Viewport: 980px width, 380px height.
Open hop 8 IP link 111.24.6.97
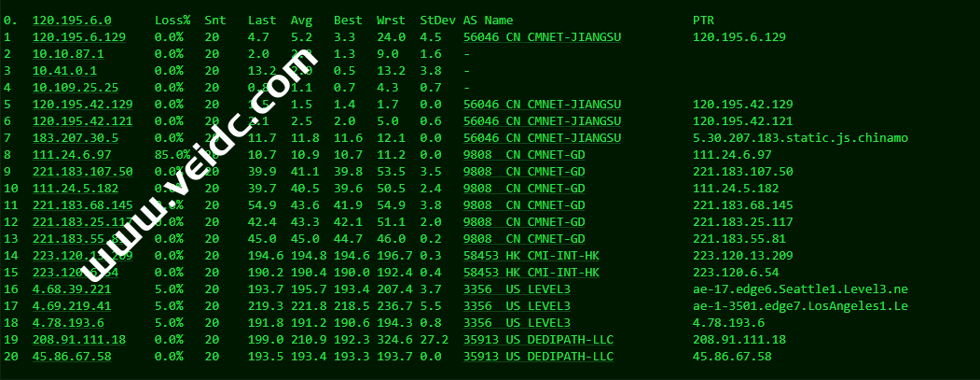(71, 155)
